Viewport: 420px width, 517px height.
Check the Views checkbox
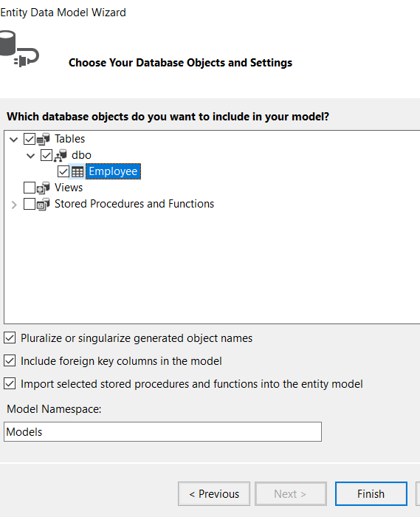pyautogui.click(x=30, y=188)
